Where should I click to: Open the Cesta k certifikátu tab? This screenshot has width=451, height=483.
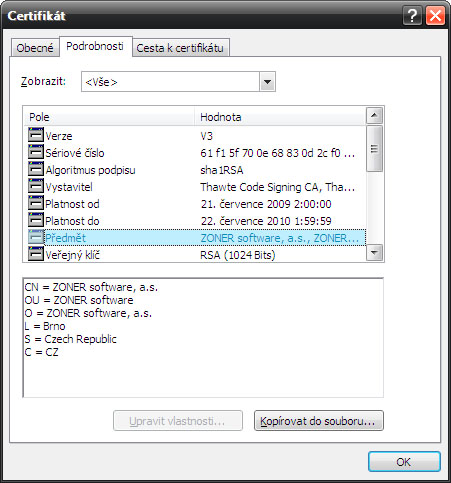click(x=180, y=48)
